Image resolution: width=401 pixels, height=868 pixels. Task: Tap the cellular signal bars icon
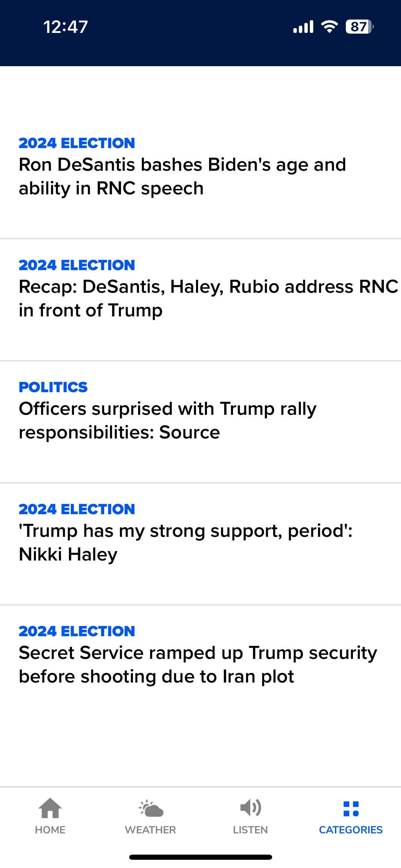tap(303, 26)
